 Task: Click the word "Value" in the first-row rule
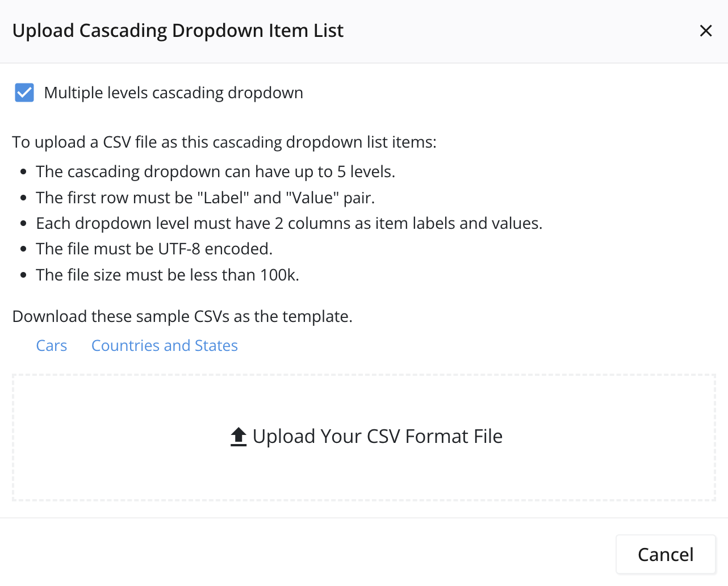click(x=312, y=198)
